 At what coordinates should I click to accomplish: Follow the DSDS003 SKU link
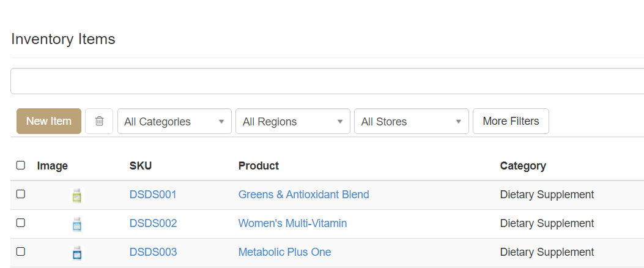click(153, 252)
